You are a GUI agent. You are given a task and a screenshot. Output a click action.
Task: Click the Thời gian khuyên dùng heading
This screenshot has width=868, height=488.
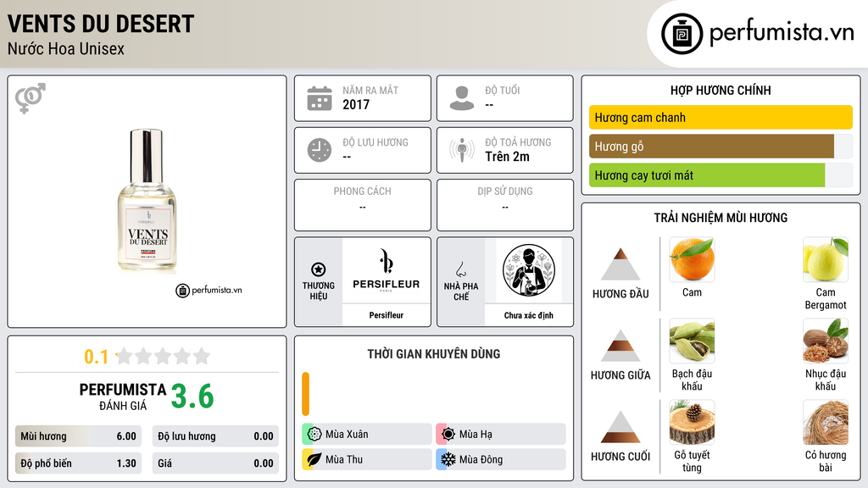coord(434,354)
